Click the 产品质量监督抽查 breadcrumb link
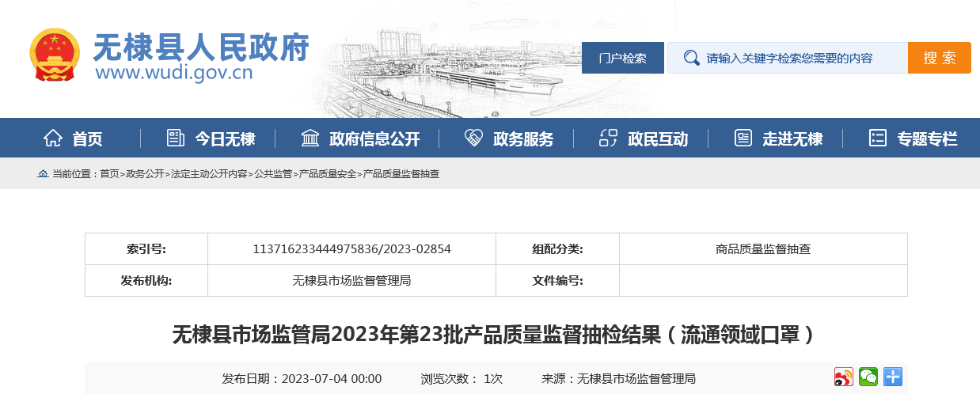The height and width of the screenshot is (398, 980). click(401, 173)
